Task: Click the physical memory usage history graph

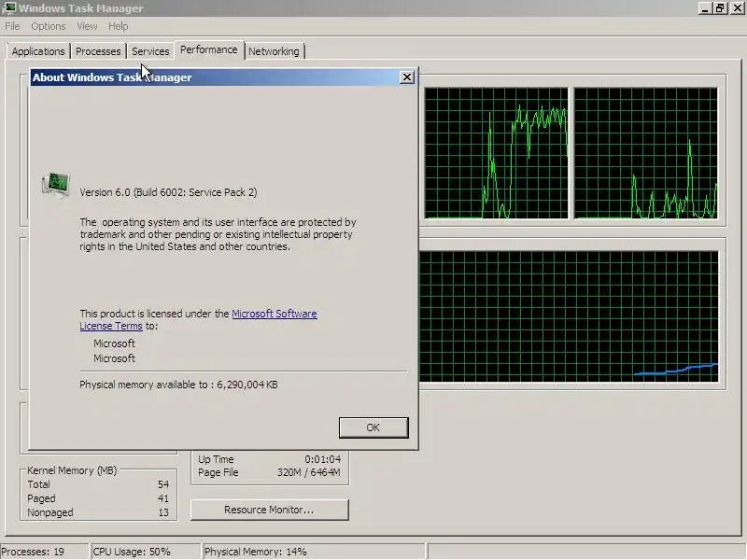Action: click(x=569, y=316)
